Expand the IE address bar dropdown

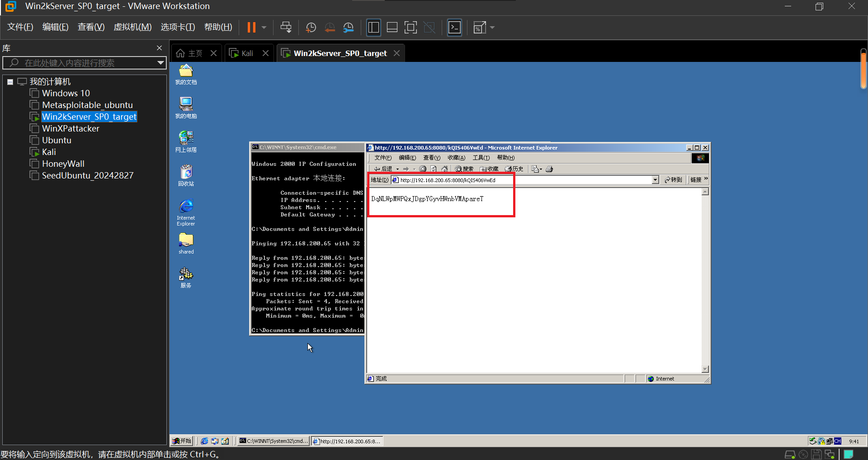(x=655, y=180)
